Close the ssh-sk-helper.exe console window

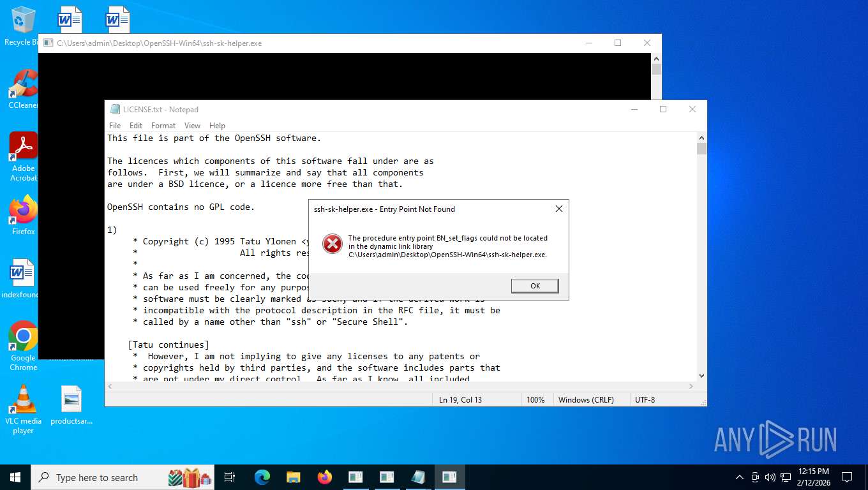pos(647,43)
